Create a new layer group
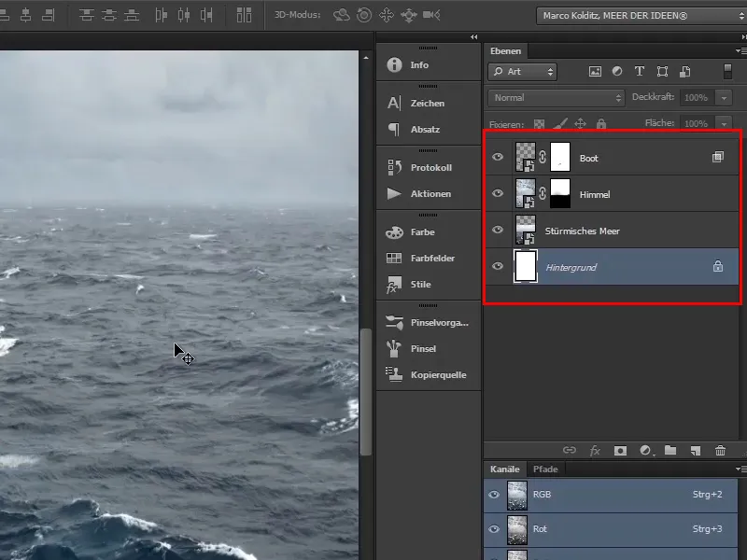This screenshot has height=560, width=747. (x=670, y=450)
